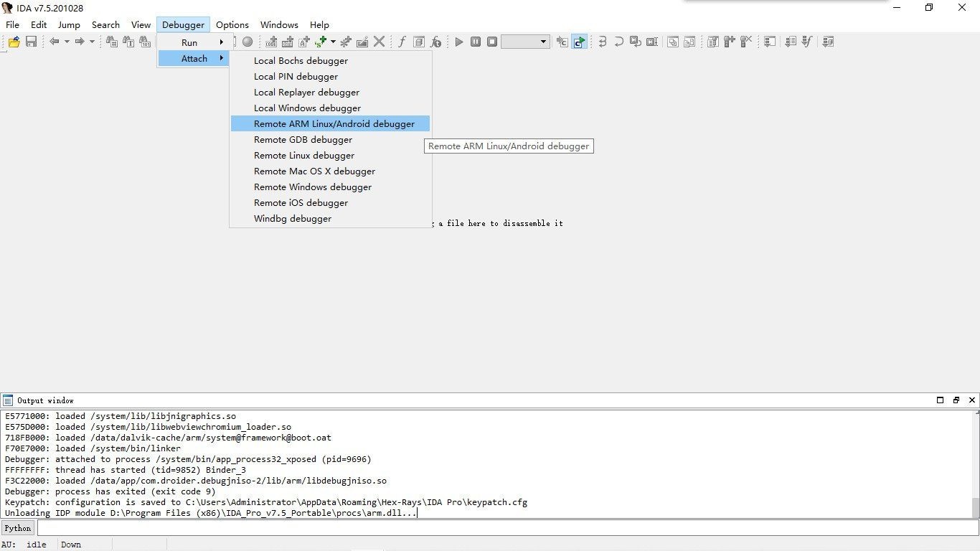Choose Remote Linux debugger
This screenshot has height=551, width=980.
pos(330,155)
